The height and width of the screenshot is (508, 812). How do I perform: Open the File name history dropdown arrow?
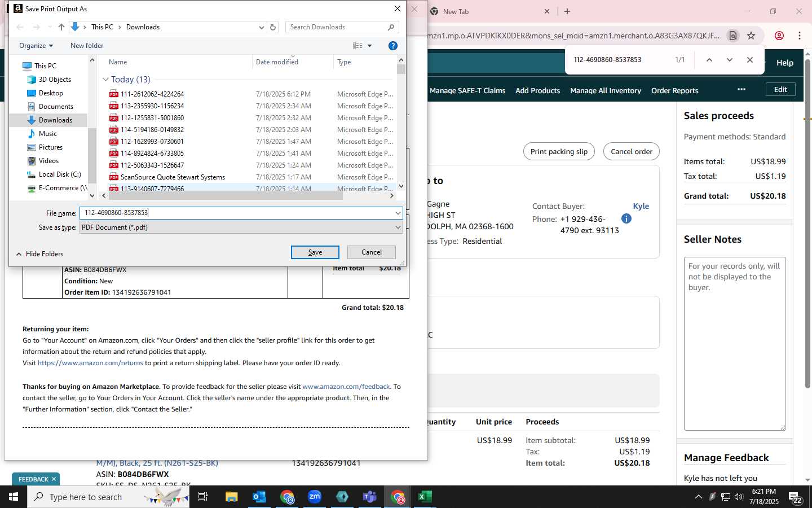point(398,213)
